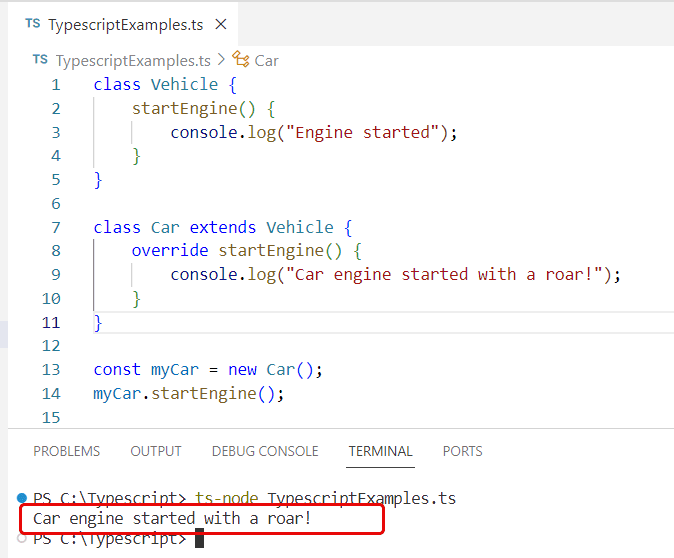The image size is (674, 558).
Task: Click the Car class symbol in breadcrumb
Action: click(240, 59)
